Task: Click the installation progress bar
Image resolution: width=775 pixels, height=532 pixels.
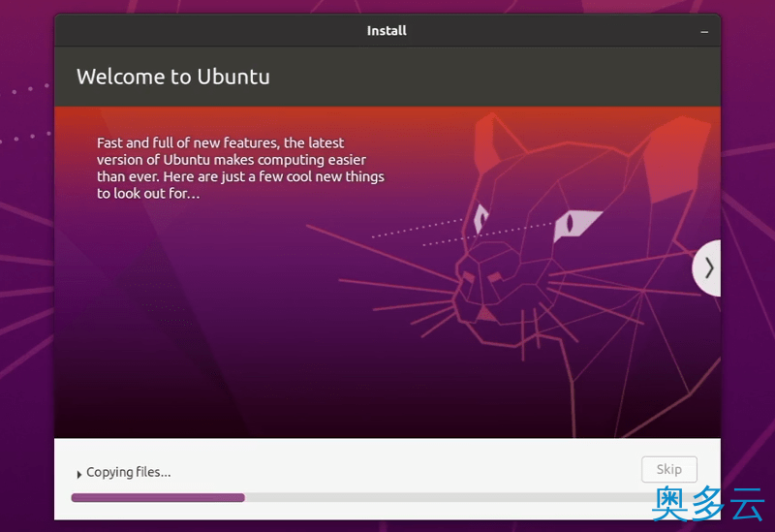Action: (x=387, y=497)
